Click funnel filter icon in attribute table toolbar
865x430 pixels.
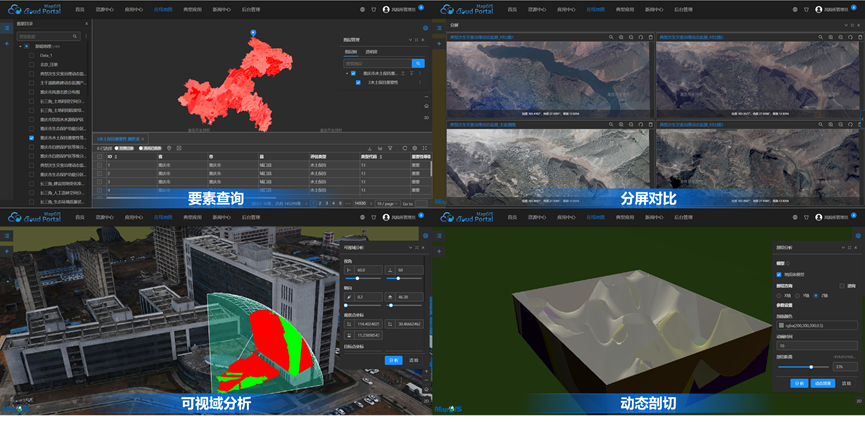tap(390, 148)
